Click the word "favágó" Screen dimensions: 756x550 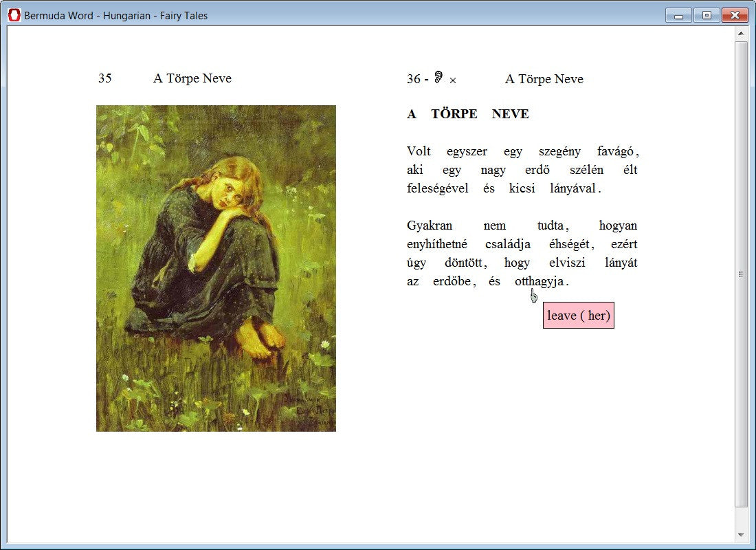coord(615,151)
